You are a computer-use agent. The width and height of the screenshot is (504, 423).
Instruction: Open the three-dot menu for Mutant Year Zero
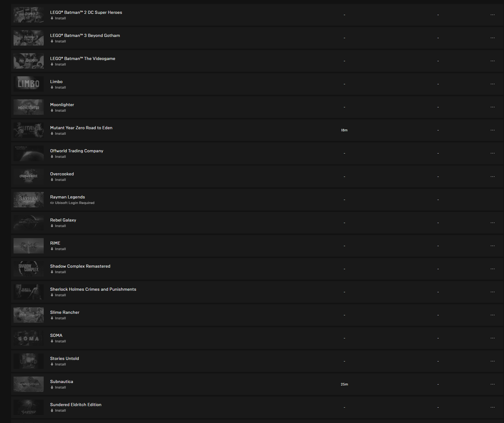click(493, 130)
